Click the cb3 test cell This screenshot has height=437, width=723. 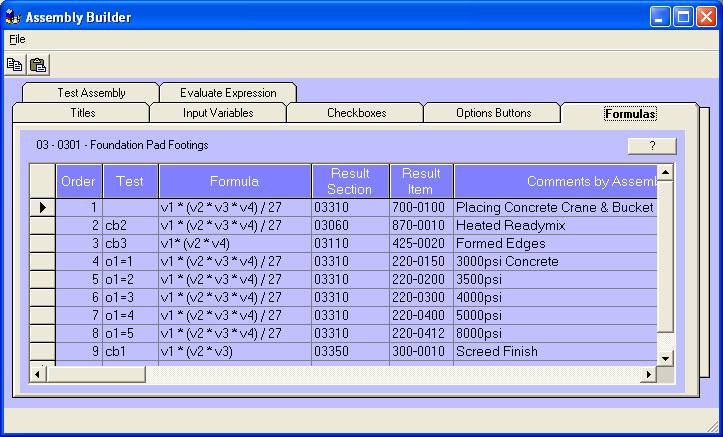(129, 243)
